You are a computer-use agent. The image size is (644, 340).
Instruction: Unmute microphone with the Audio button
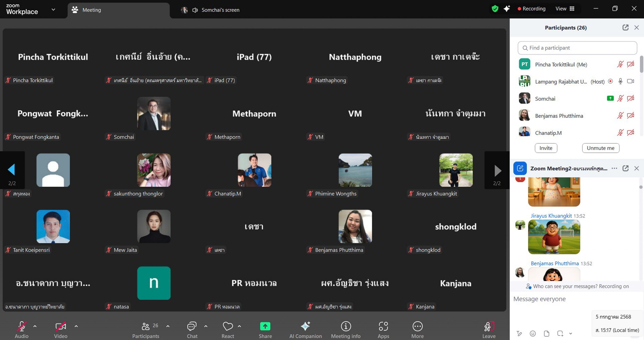pos(22,326)
